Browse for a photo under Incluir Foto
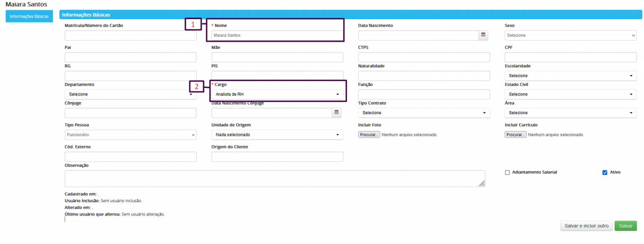This screenshot has height=244, width=644. pyautogui.click(x=369, y=135)
